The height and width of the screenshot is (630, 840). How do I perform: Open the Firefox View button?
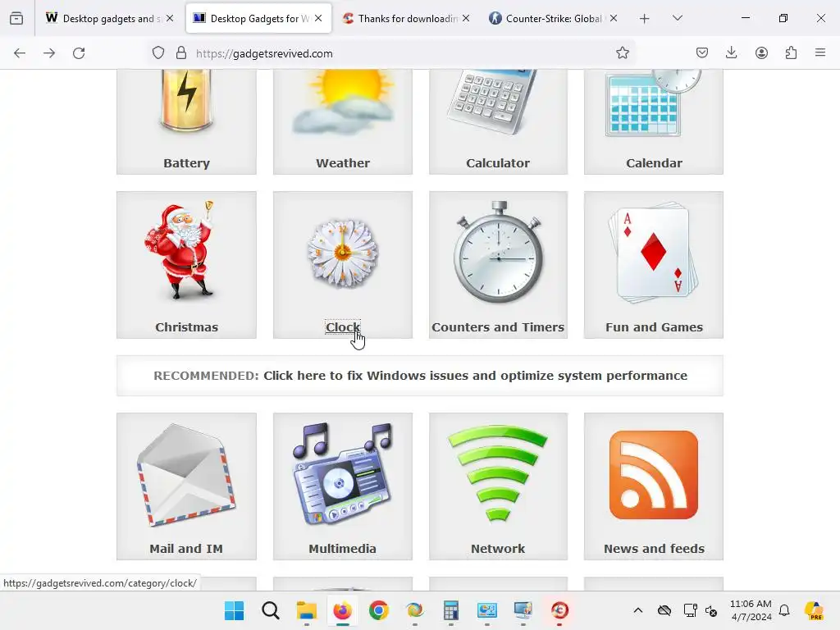[x=16, y=19]
